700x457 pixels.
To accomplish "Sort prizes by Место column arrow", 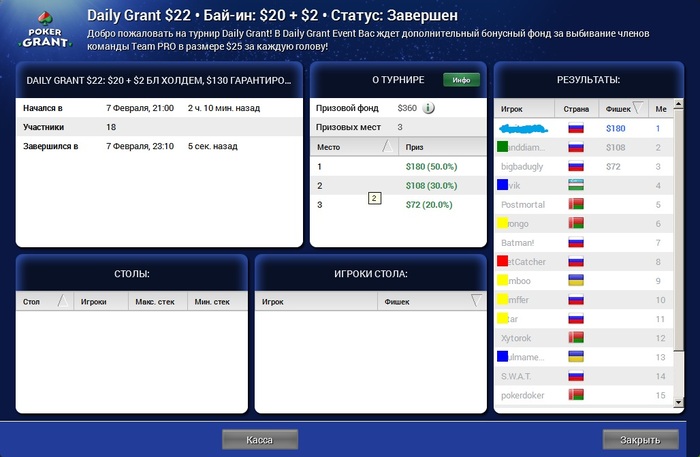I will click(388, 146).
